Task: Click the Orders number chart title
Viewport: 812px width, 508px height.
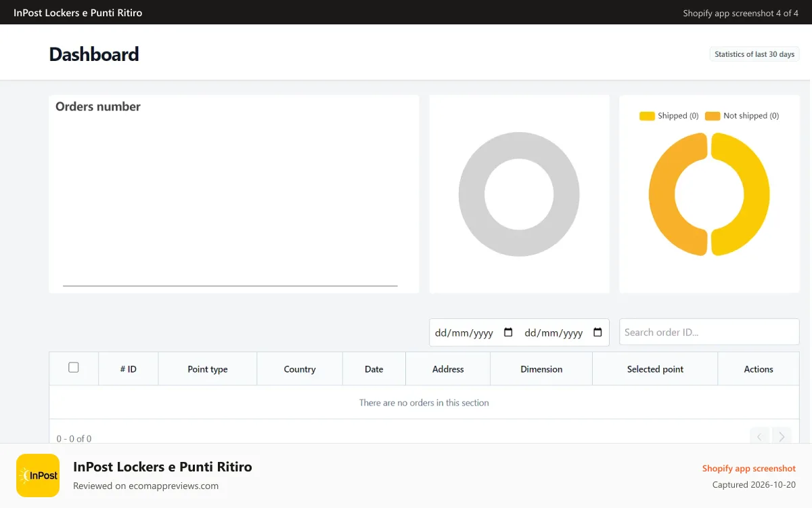Action: click(98, 106)
